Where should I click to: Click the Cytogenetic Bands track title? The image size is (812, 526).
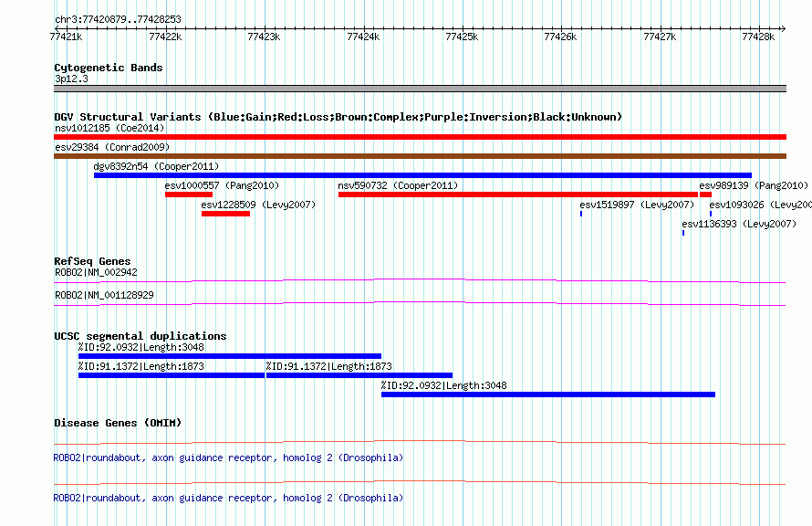(109, 68)
